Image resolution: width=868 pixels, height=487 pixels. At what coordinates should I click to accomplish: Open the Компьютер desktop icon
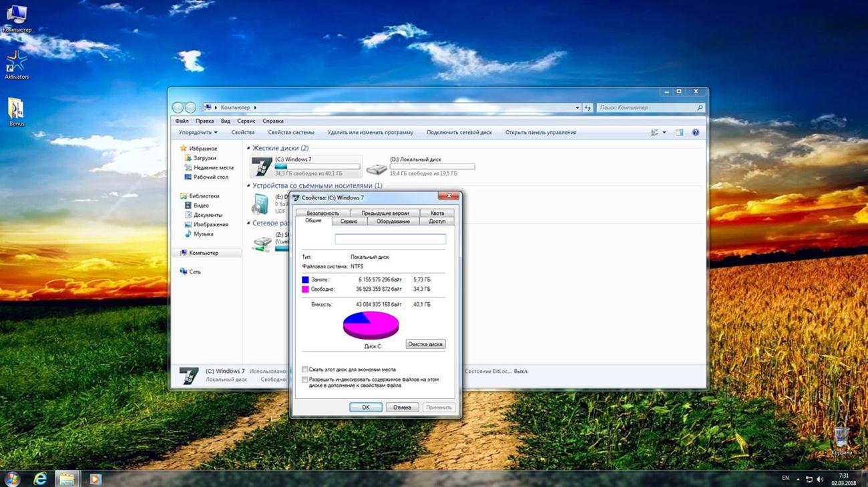17,19
